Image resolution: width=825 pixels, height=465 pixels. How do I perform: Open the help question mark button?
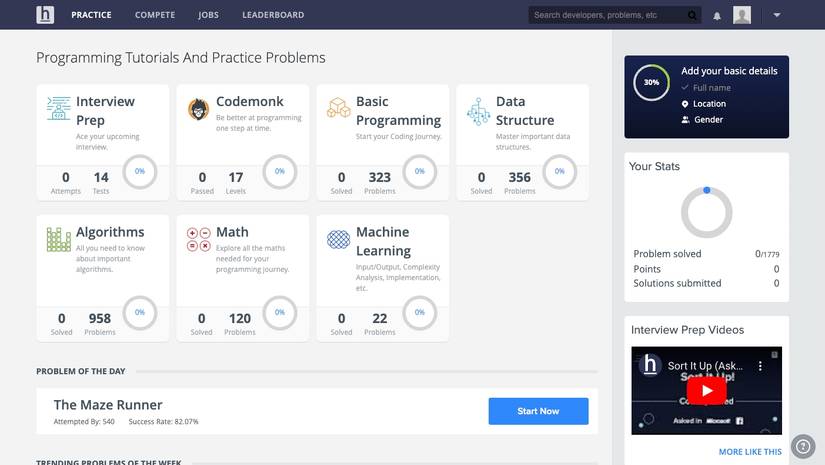coord(803,447)
